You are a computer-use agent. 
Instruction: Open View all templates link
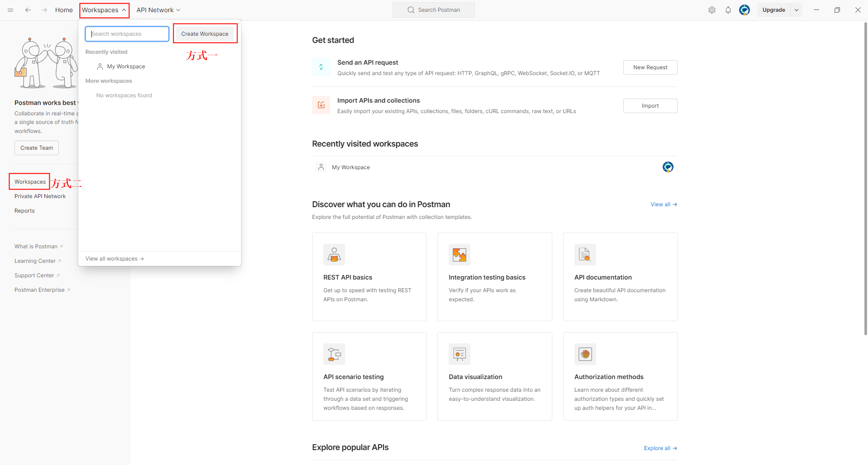pos(664,204)
